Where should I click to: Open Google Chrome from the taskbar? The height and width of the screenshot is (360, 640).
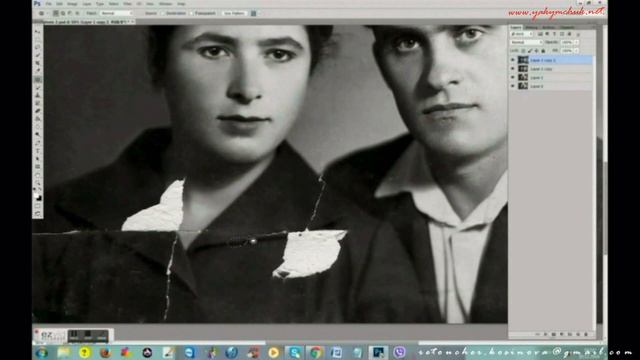tap(315, 352)
